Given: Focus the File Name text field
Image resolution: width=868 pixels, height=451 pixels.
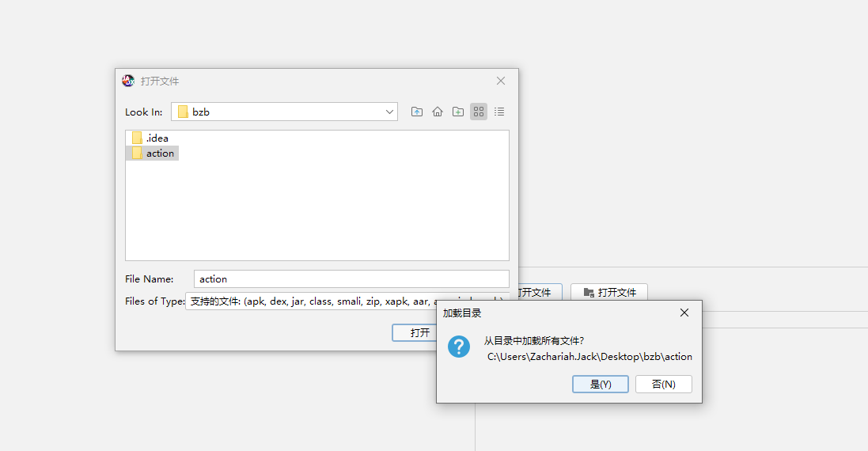Looking at the screenshot, I should pos(351,279).
